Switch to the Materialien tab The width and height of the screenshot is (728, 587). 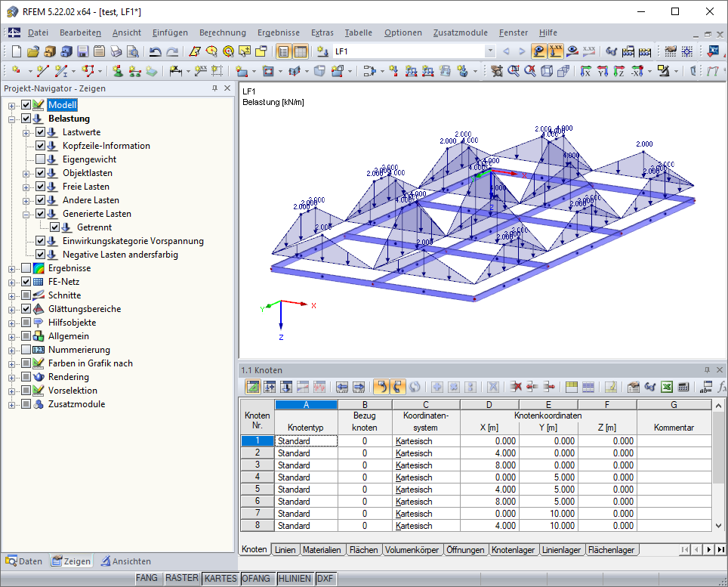pos(322,550)
